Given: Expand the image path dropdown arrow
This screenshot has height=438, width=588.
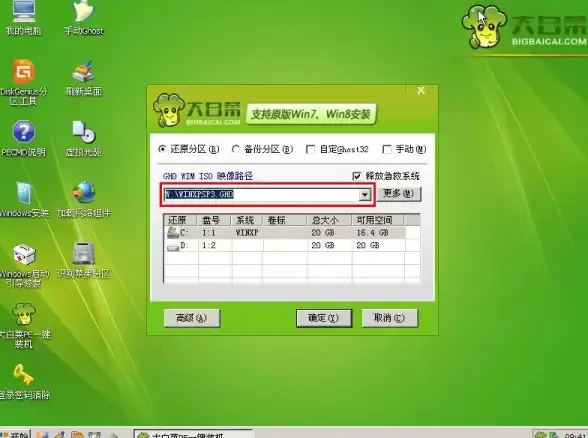Looking at the screenshot, I should pyautogui.click(x=364, y=194).
